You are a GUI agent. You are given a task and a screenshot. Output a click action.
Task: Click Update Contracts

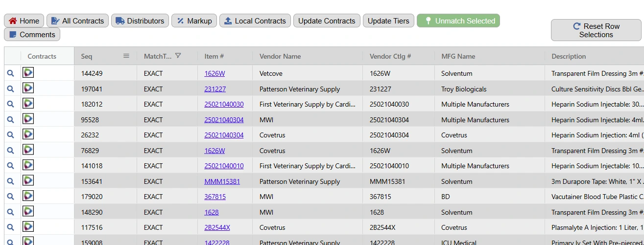327,21
